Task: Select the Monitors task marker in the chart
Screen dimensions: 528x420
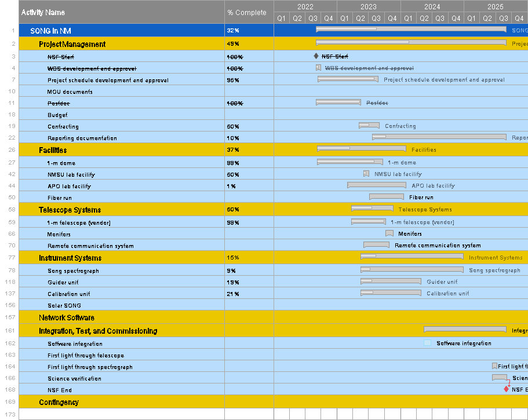Action: click(x=389, y=233)
